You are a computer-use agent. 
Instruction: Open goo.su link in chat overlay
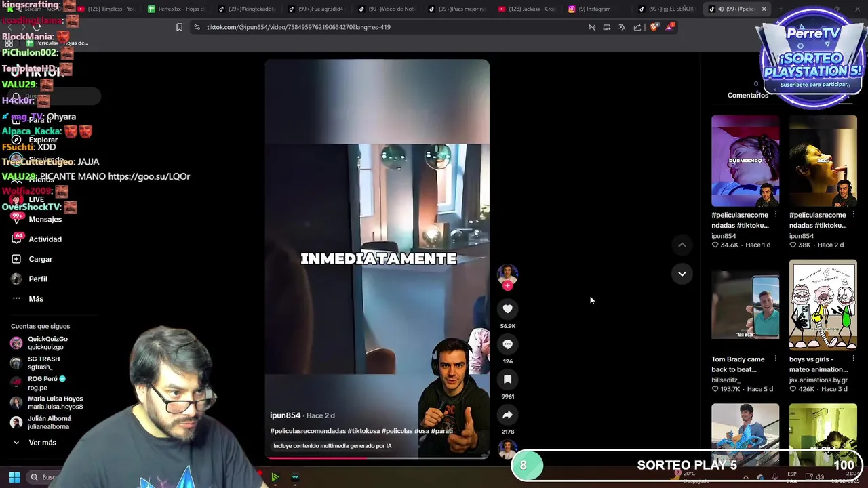[149, 176]
